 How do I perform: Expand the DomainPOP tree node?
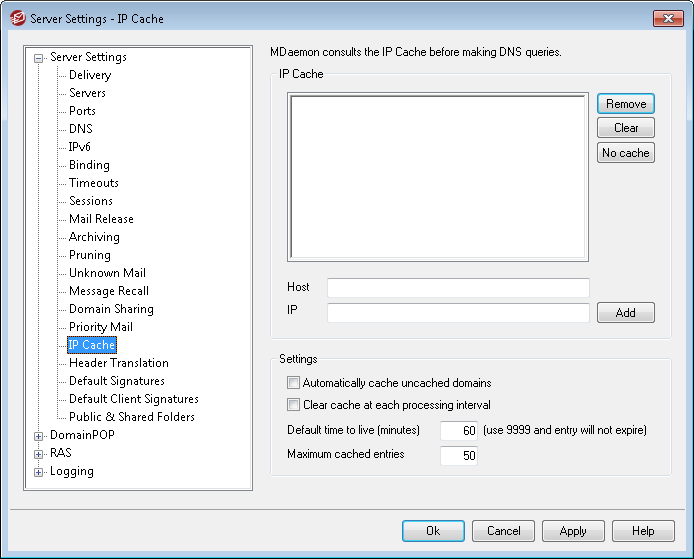[39, 436]
